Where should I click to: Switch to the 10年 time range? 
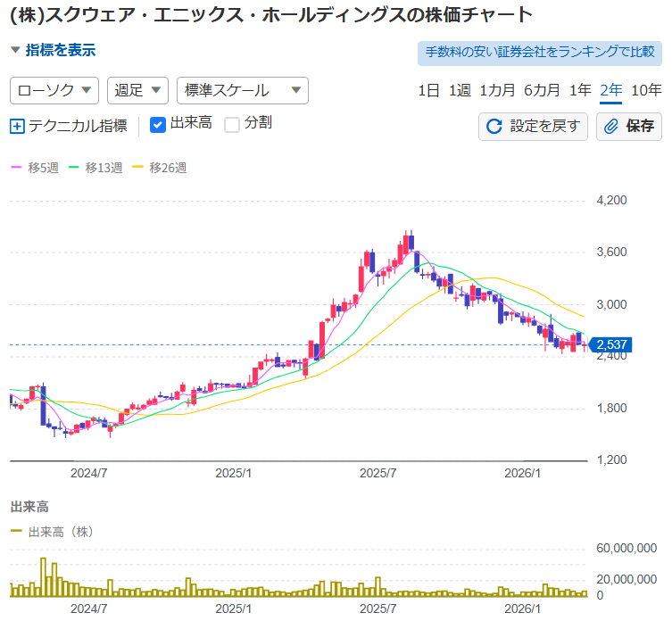(646, 90)
